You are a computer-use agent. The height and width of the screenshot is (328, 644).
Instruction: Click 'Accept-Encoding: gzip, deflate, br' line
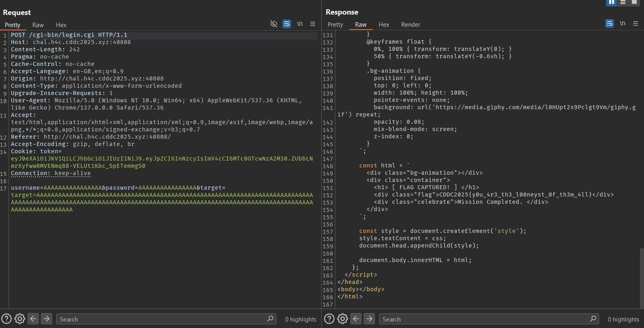pos(73,144)
